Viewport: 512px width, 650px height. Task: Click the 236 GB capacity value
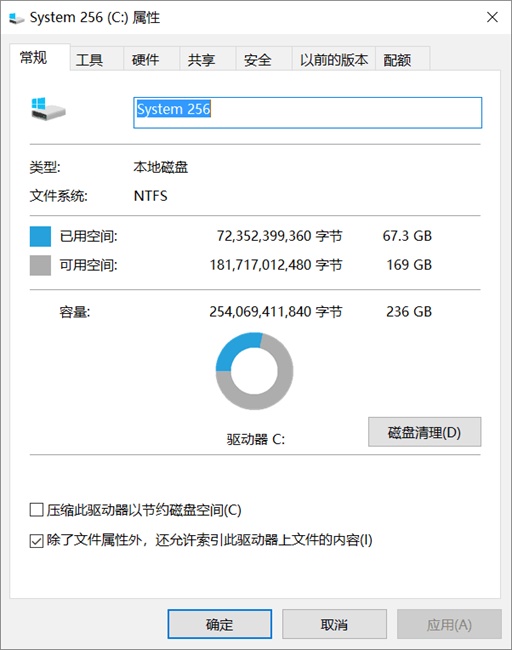pos(409,311)
